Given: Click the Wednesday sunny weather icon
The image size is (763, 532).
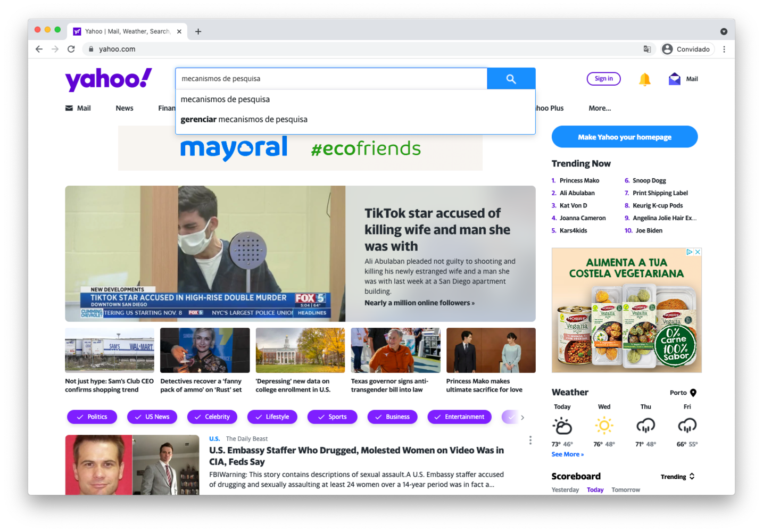Looking at the screenshot, I should pyautogui.click(x=604, y=426).
